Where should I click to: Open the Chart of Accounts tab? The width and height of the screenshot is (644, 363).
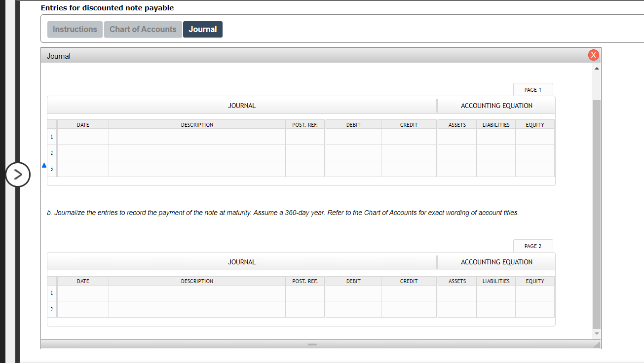(143, 29)
